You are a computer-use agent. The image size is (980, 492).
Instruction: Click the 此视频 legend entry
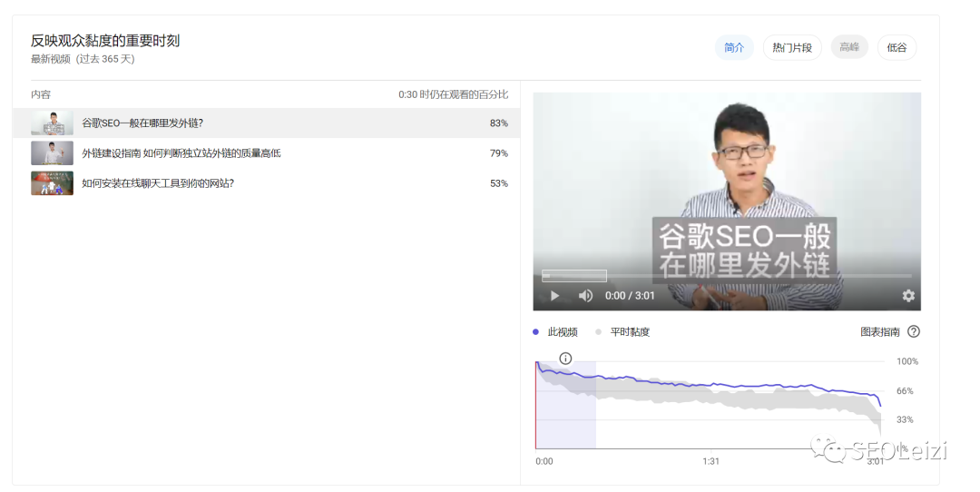point(555,332)
